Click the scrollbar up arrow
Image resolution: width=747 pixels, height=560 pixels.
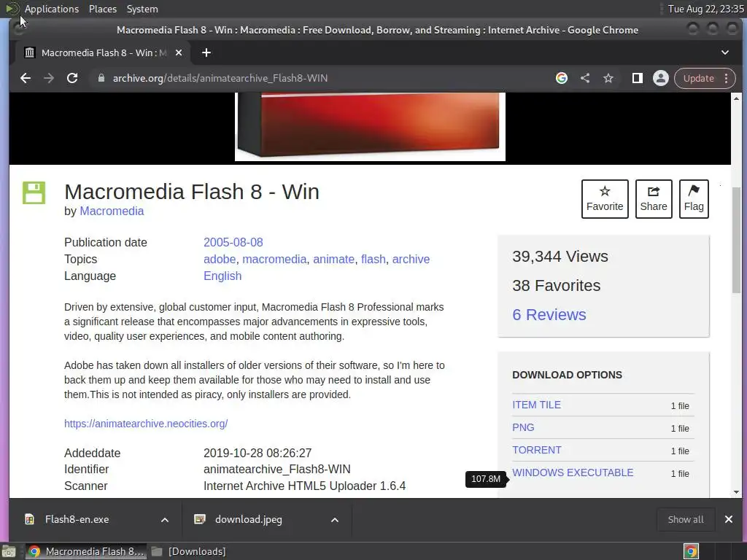click(x=736, y=98)
